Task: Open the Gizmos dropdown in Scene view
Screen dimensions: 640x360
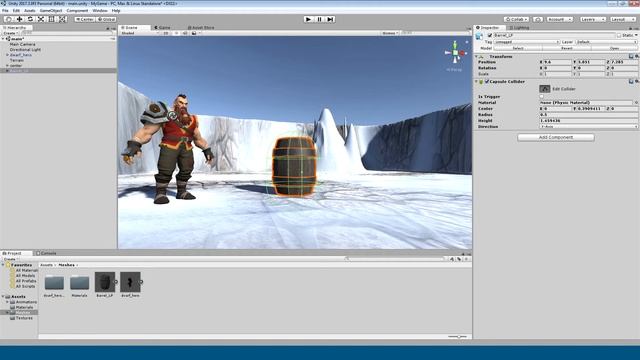Action: coord(390,33)
